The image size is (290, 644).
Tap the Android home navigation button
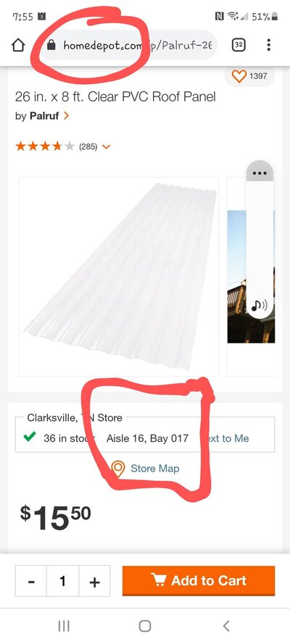pyautogui.click(x=145, y=626)
